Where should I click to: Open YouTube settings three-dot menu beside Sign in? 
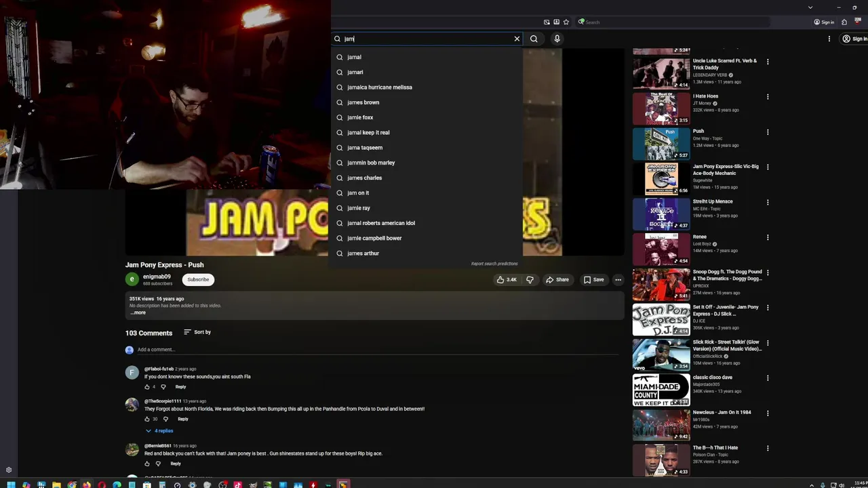click(x=829, y=39)
